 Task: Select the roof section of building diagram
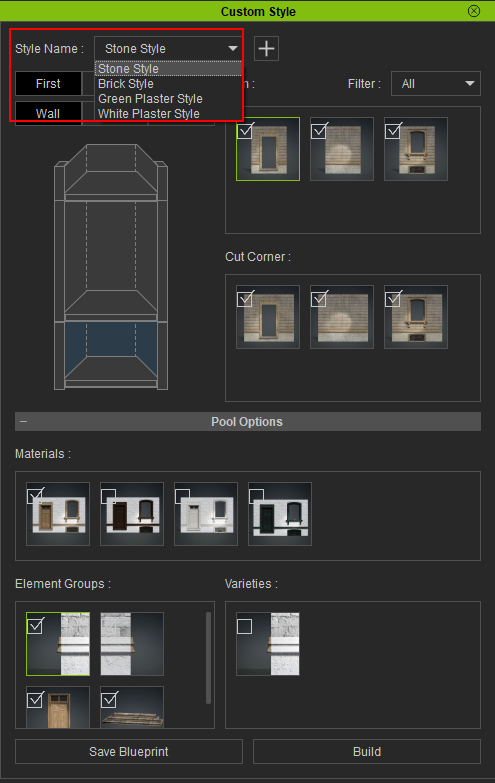(x=111, y=171)
